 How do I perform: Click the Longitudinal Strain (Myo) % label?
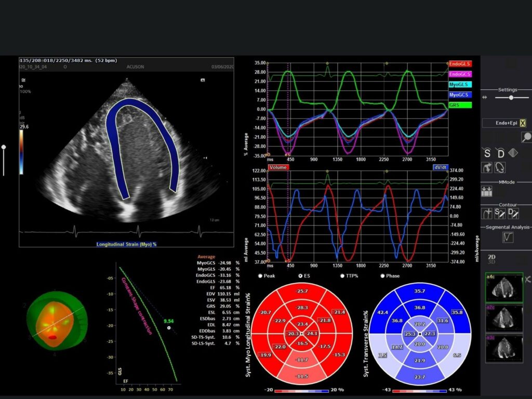pyautogui.click(x=127, y=243)
